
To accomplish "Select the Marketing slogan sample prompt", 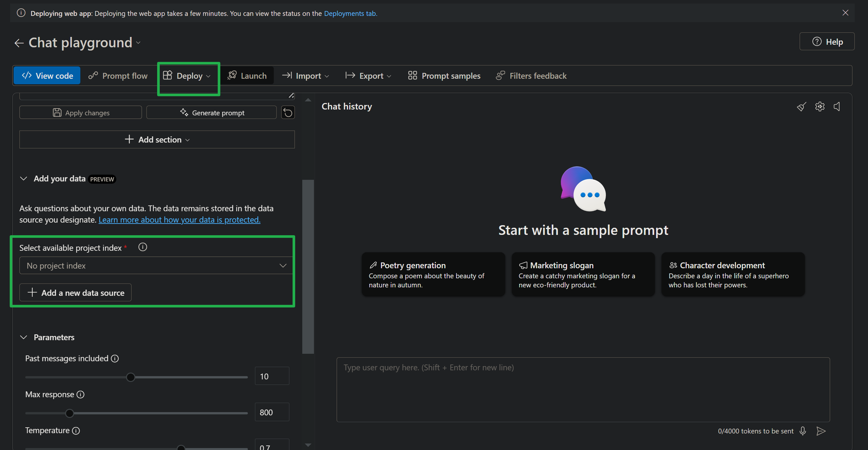I will 583,274.
